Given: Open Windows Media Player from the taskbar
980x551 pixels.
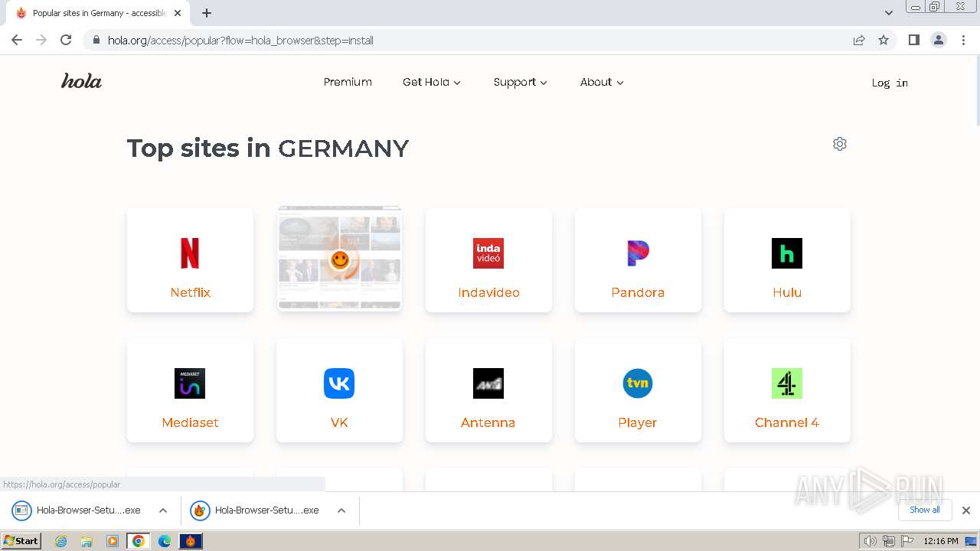Looking at the screenshot, I should point(113,541).
